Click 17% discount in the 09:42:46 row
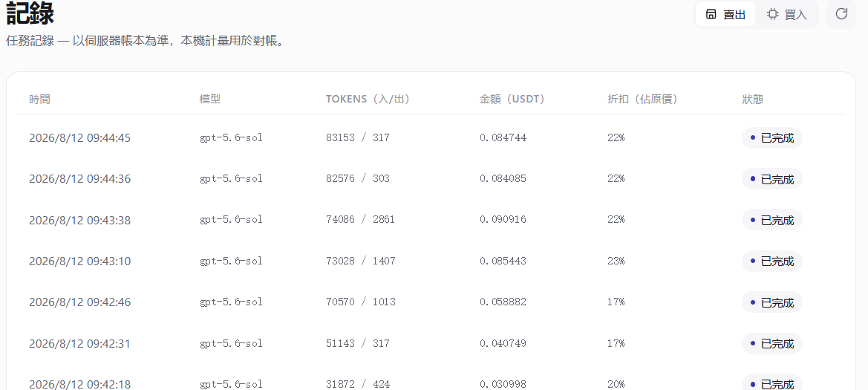Image resolution: width=868 pixels, height=390 pixels. [616, 302]
